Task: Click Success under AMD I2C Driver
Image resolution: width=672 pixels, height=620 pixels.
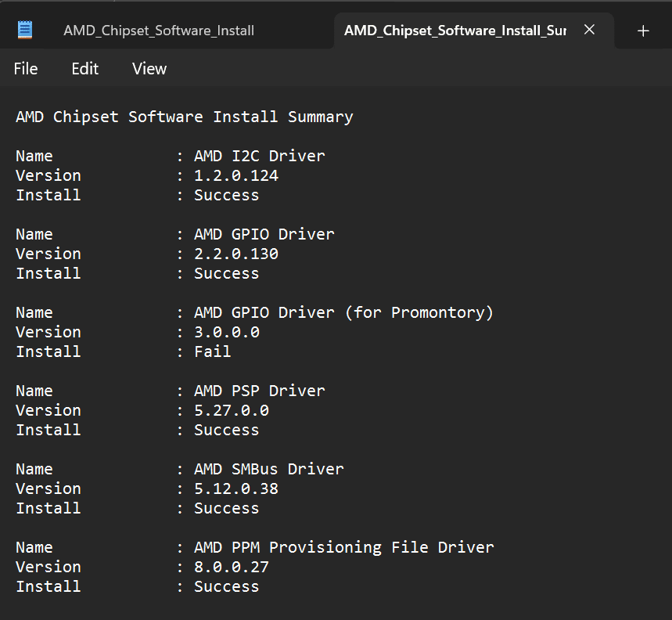Action: [x=226, y=195]
